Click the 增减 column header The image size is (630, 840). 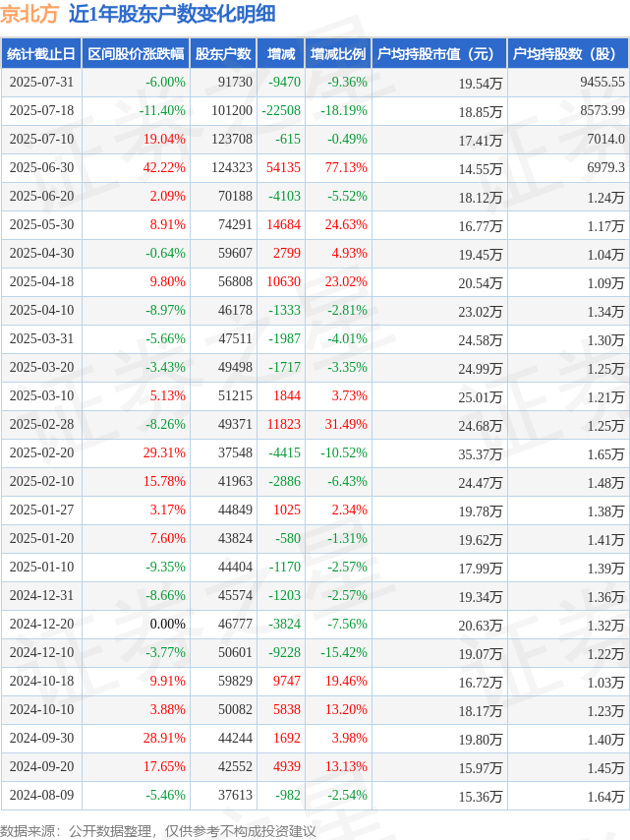tap(281, 53)
